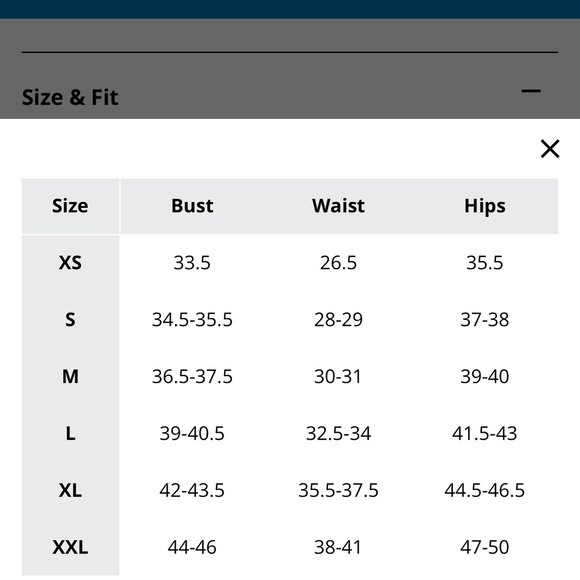
Task: Click the medium waist value 30-31
Action: coord(338,377)
